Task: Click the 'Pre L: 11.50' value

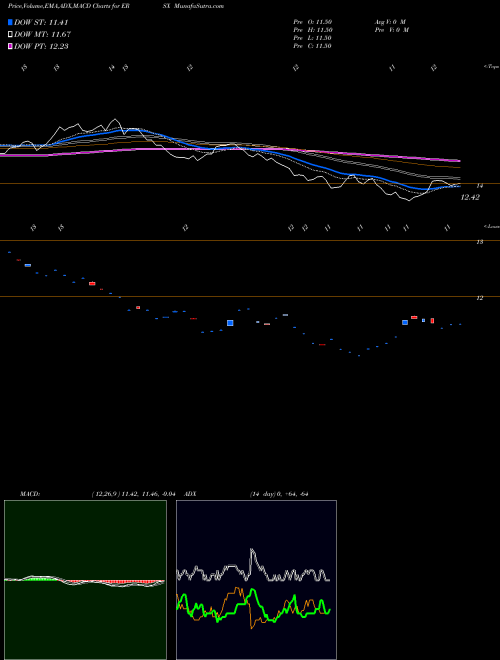Action: click(x=313, y=38)
